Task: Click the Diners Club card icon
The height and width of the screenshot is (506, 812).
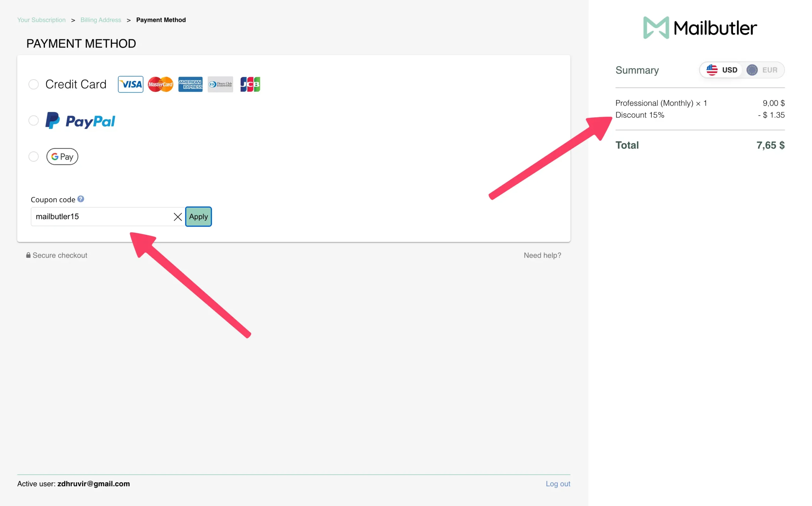Action: pyautogui.click(x=220, y=84)
